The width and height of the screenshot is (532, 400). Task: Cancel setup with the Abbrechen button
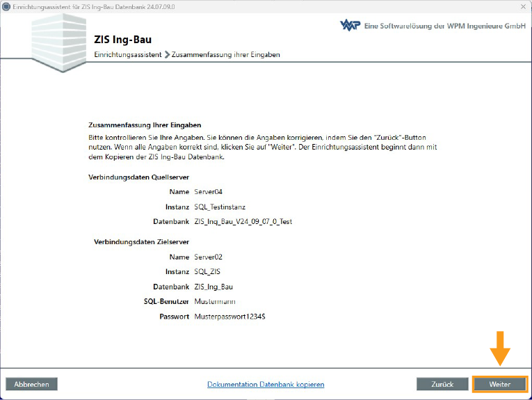(x=31, y=384)
